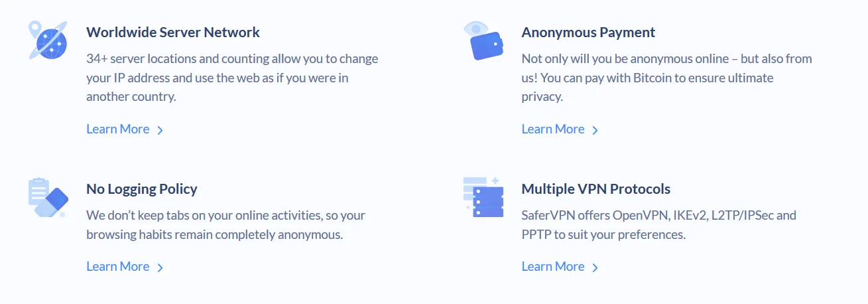Click the SaferVPN offers OpenVPN description text
The height and width of the screenshot is (304, 868).
click(x=659, y=225)
